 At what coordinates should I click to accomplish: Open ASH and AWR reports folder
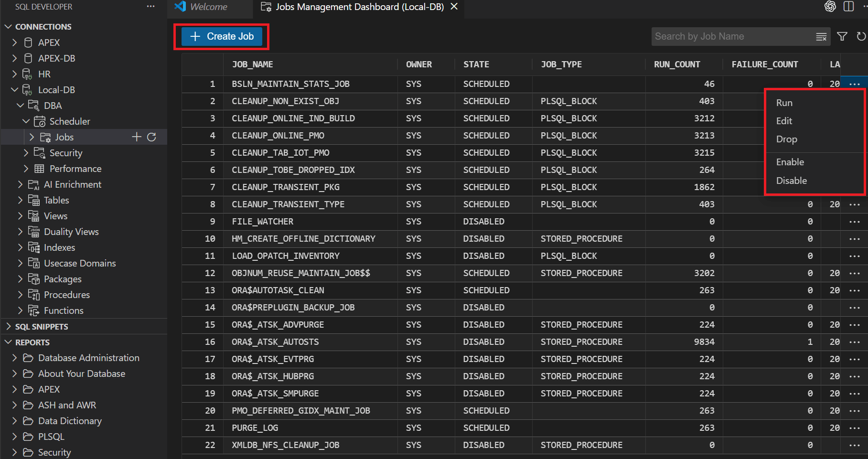click(67, 405)
